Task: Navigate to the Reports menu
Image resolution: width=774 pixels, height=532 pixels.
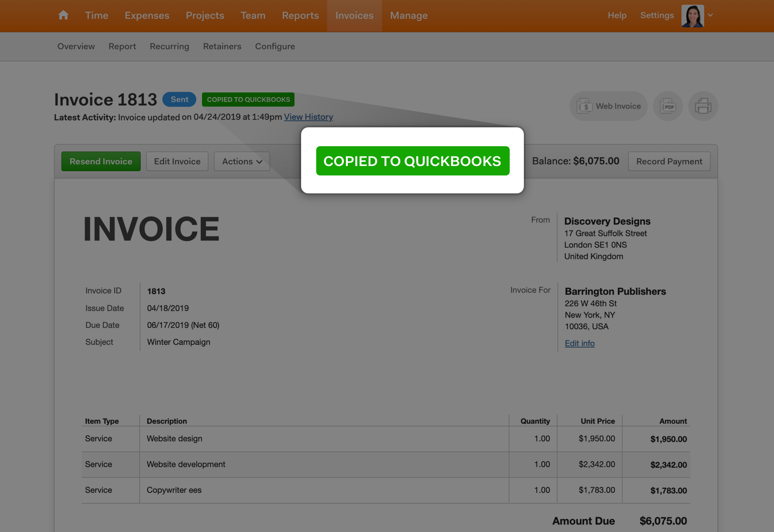Action: [x=300, y=15]
